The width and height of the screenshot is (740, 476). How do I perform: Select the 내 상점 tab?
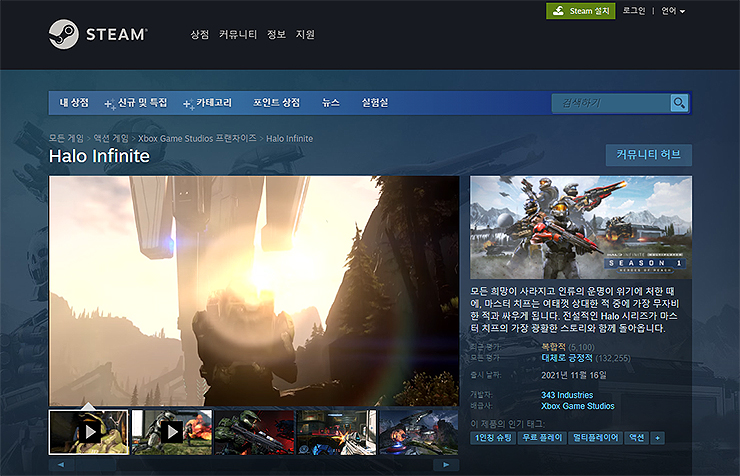coord(74,103)
